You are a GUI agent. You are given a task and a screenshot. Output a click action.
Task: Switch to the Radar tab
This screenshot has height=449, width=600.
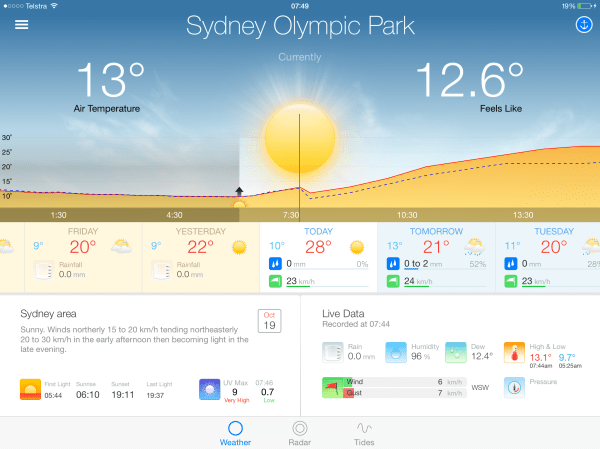click(300, 428)
